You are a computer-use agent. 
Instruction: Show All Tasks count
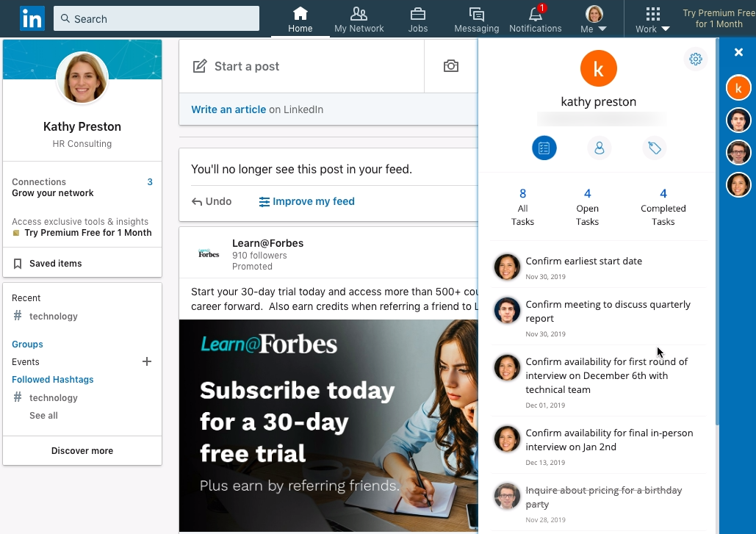click(x=522, y=207)
